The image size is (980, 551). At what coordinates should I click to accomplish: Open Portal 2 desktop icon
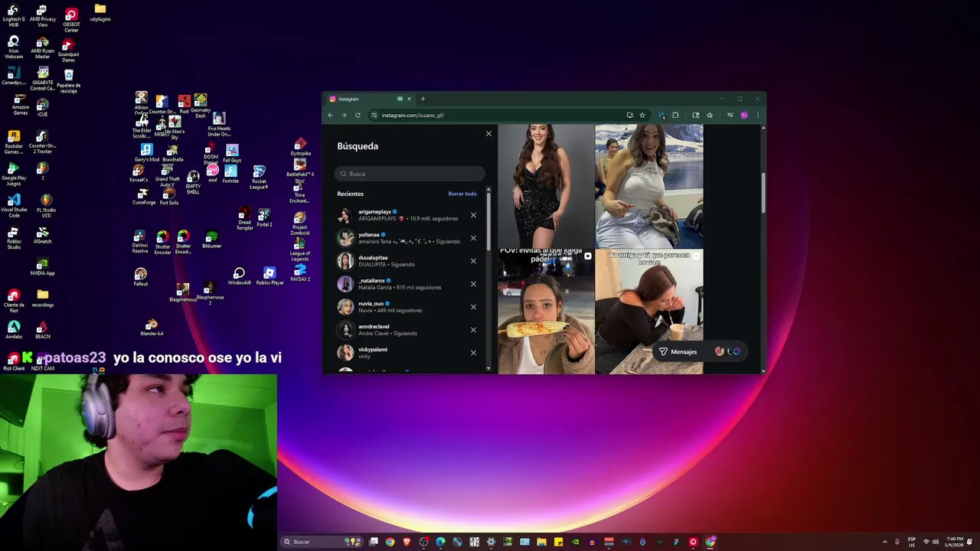click(x=264, y=217)
